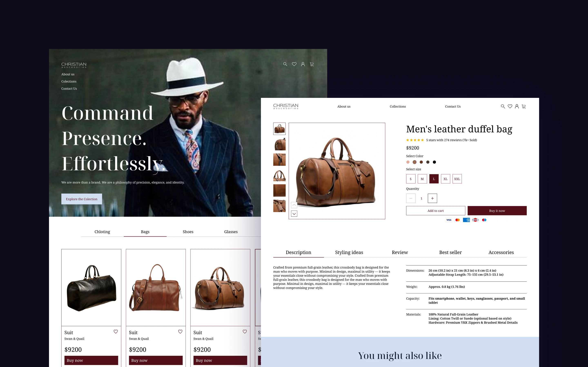Choose size XXL option
Screen dimensions: 588x367
pos(457,179)
